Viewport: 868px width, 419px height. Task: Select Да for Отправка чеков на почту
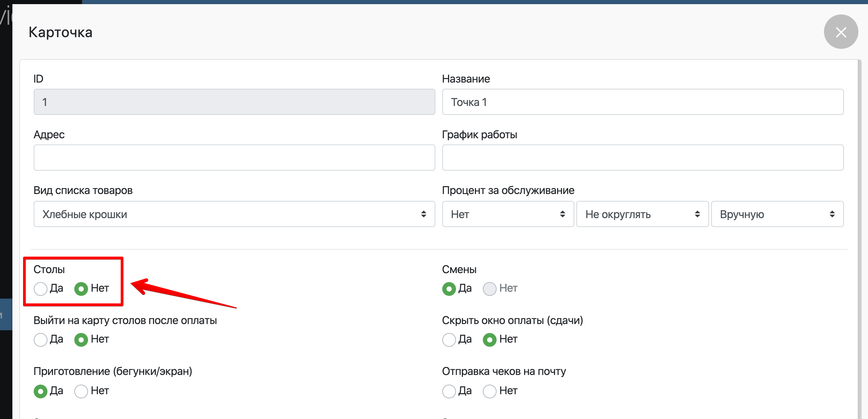[449, 391]
